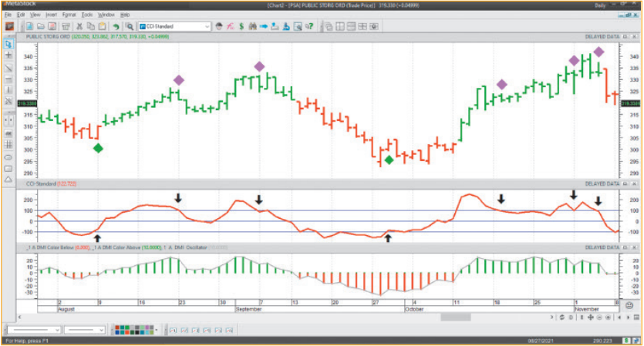Image resolution: width=644 pixels, height=346 pixels.
Task: Click the refresh icon beside the scrollbar
Action: click(x=561, y=317)
